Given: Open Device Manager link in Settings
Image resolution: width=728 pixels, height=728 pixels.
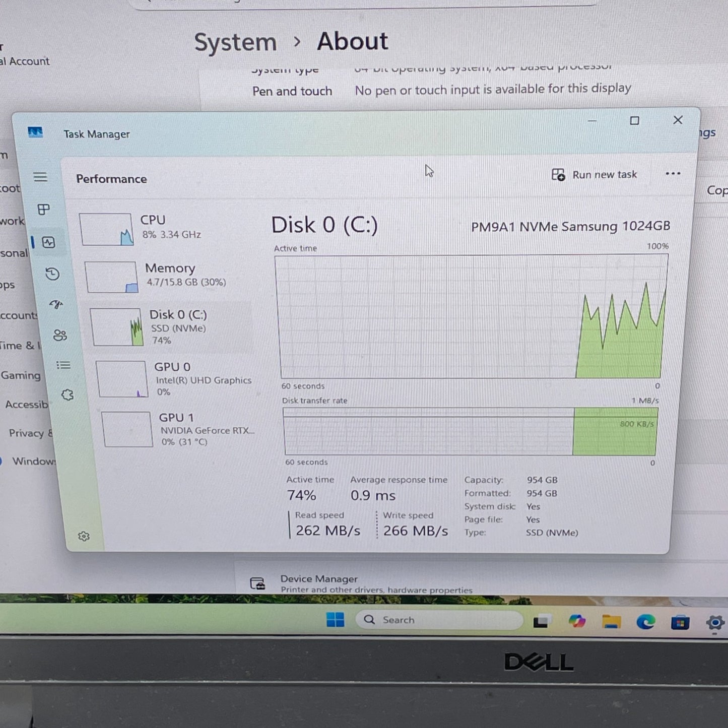Looking at the screenshot, I should coord(319,579).
